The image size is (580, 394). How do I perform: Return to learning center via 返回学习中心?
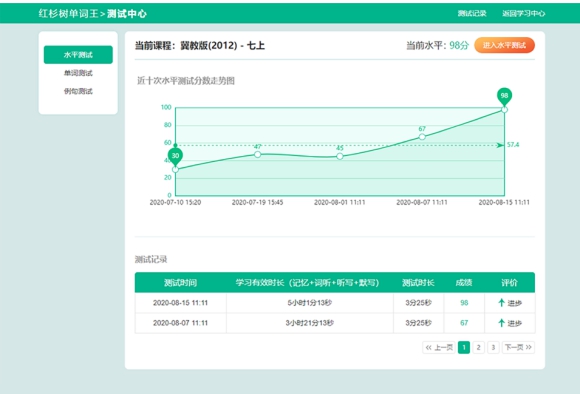point(523,14)
